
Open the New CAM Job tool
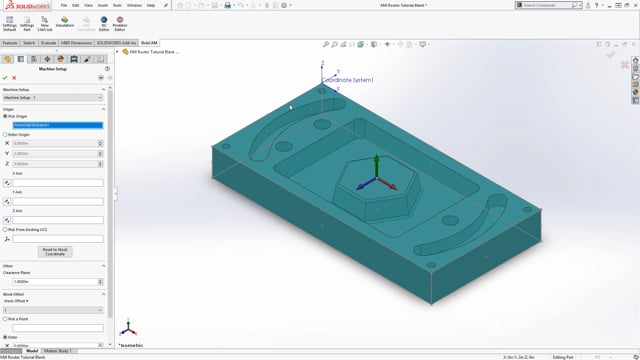point(44,24)
